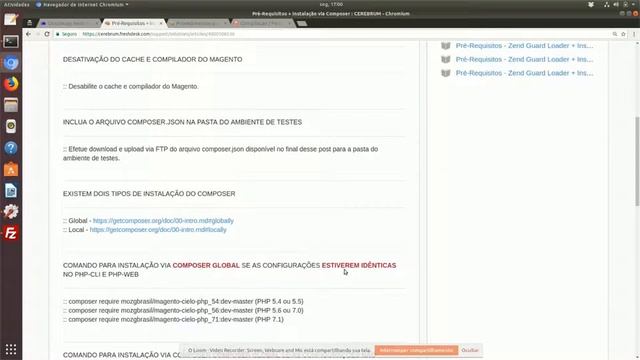Viewport: 640px width, 360px height.
Task: Click heading DESATIVAÇÃO DO CACHE E COMPILADOR DO MAGENTO
Action: 152,59
